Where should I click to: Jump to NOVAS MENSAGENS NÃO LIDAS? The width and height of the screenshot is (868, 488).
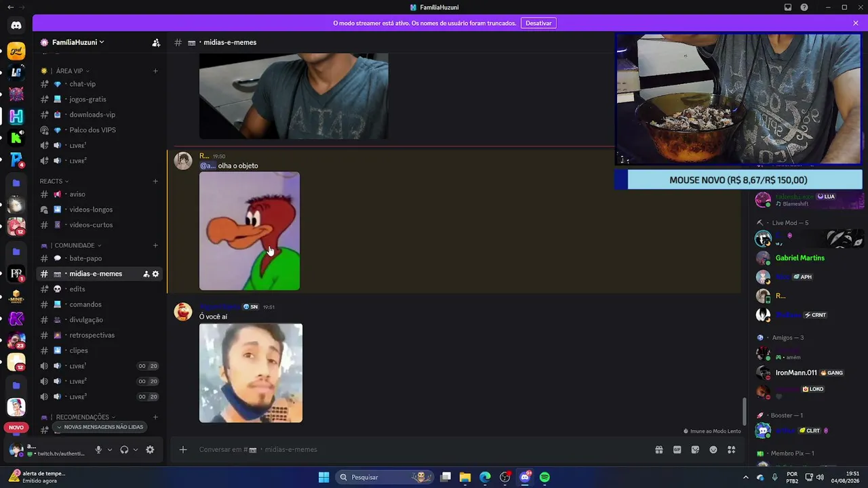click(100, 427)
